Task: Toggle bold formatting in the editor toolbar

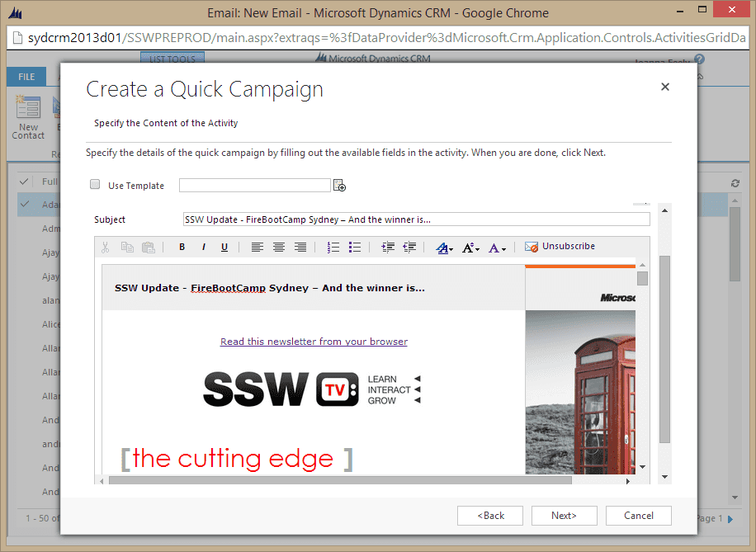Action: coord(182,247)
